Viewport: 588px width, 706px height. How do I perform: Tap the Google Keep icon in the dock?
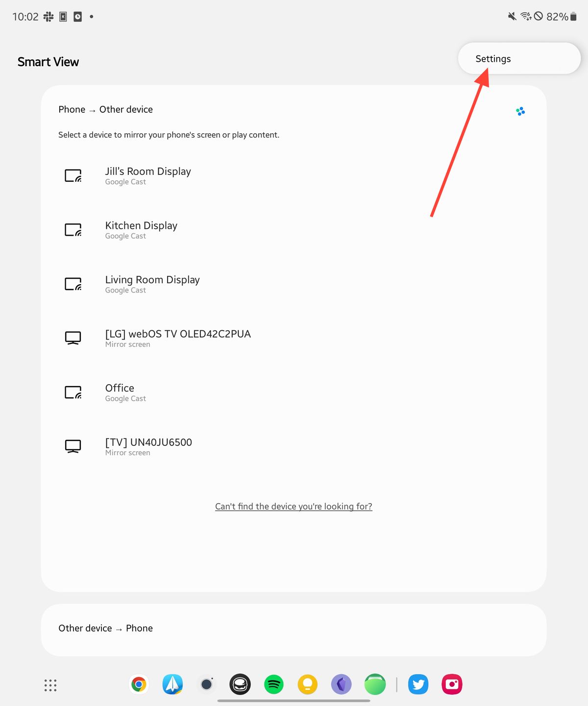pos(307,684)
